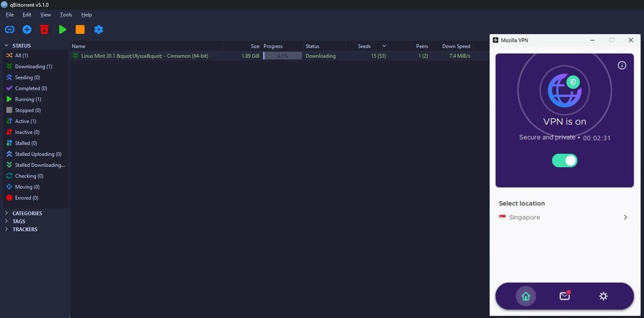Add a torrent from a URL link
This screenshot has width=644, height=318.
9,29
